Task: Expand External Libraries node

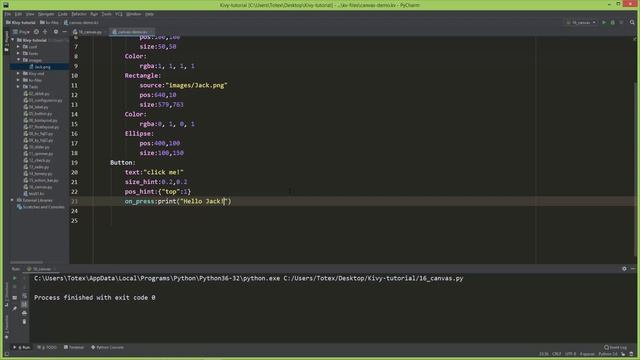Action: 12,200
